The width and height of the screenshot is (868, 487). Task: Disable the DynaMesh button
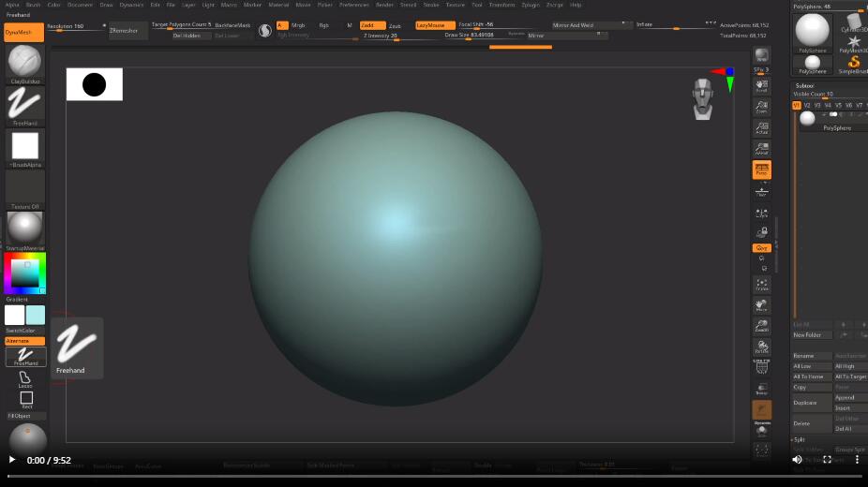(23, 32)
